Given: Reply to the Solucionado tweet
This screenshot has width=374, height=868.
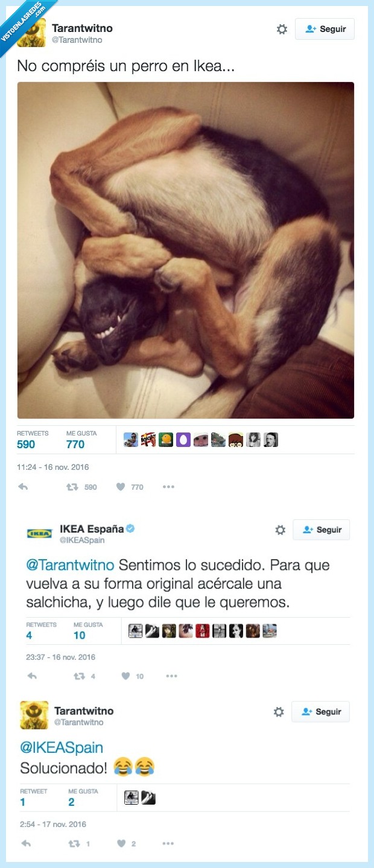Looking at the screenshot, I should tap(26, 843).
